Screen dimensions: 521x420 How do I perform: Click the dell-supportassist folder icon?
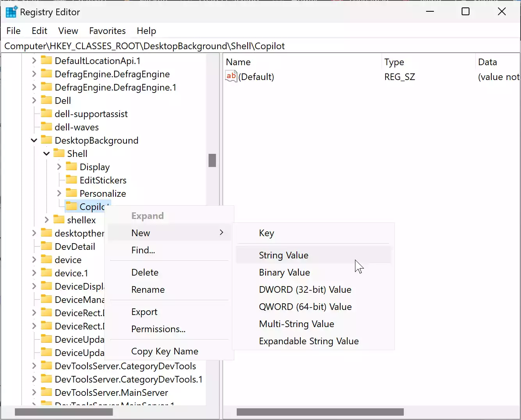46,114
